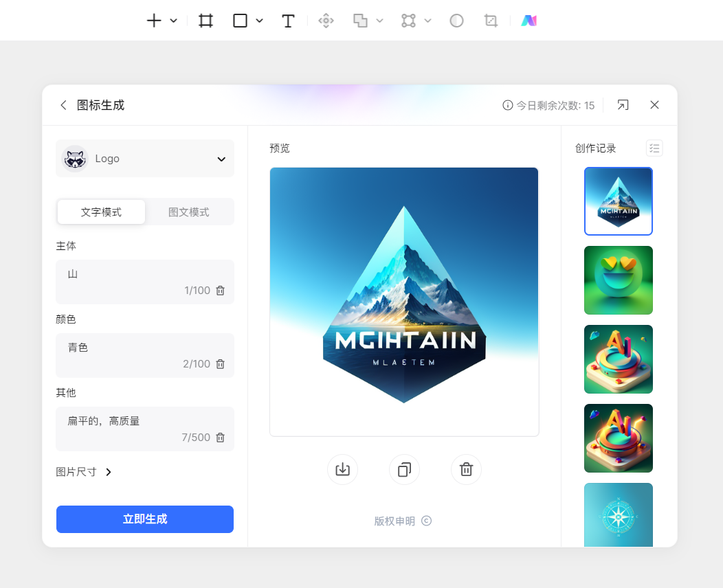Select the Text tool

click(288, 21)
